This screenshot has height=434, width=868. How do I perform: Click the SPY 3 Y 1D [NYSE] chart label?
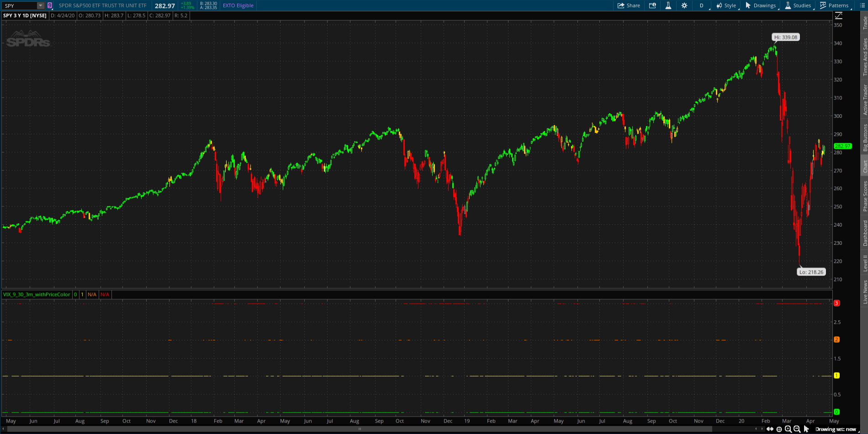[x=25, y=16]
